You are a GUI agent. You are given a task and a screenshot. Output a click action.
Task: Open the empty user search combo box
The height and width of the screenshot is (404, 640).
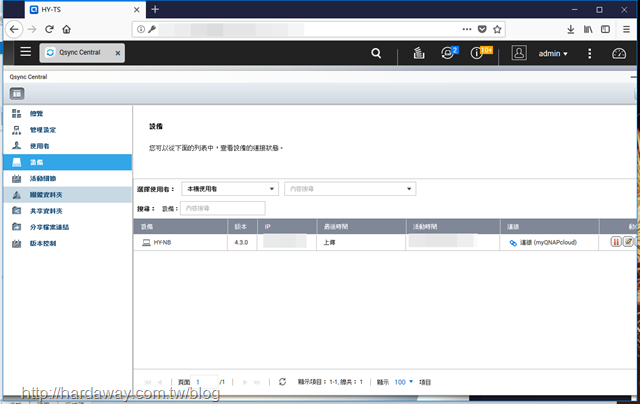(x=350, y=189)
